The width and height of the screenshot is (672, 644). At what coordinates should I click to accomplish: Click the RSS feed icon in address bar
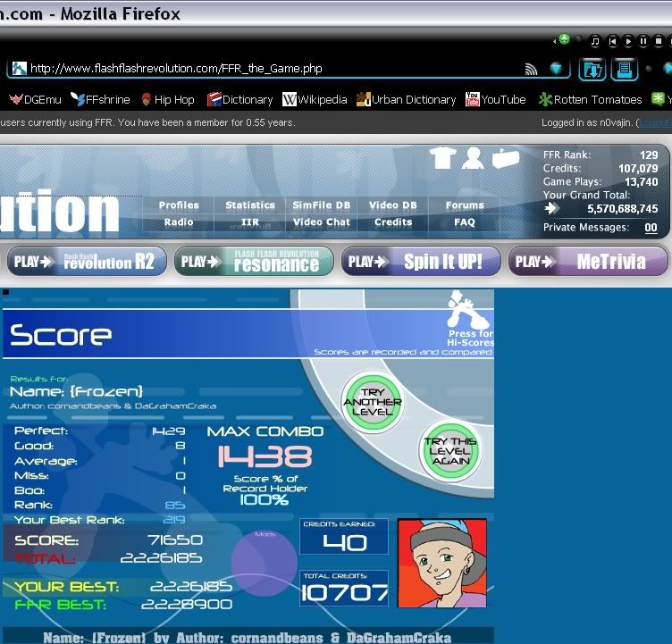coord(531,69)
